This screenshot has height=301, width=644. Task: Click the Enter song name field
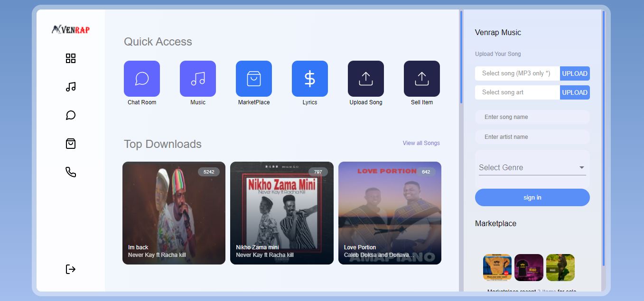pos(532,117)
